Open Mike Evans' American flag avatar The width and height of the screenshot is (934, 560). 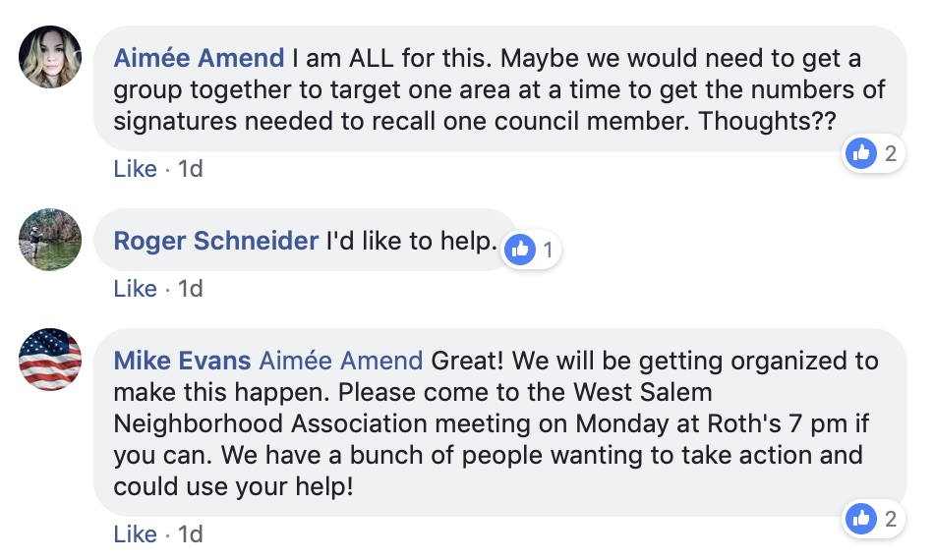(x=50, y=360)
